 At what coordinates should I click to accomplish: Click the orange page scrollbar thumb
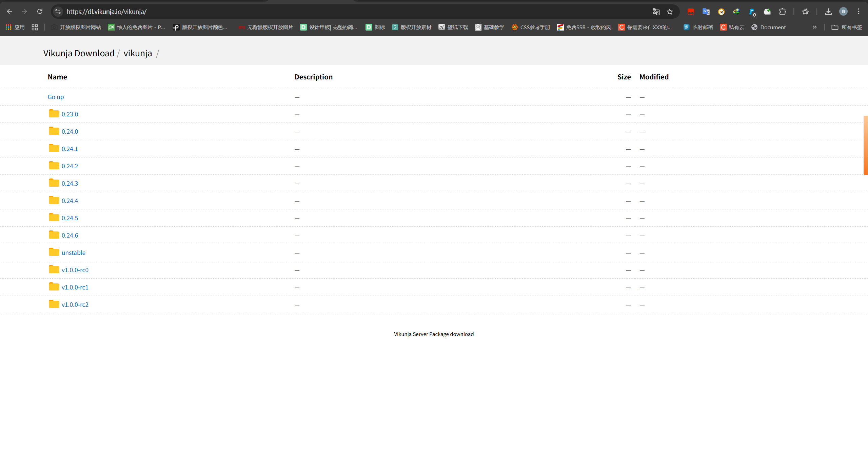[x=865, y=145]
